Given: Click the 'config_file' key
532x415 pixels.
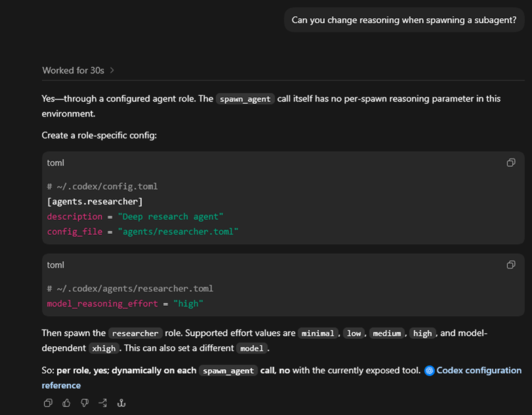Looking at the screenshot, I should [75, 231].
